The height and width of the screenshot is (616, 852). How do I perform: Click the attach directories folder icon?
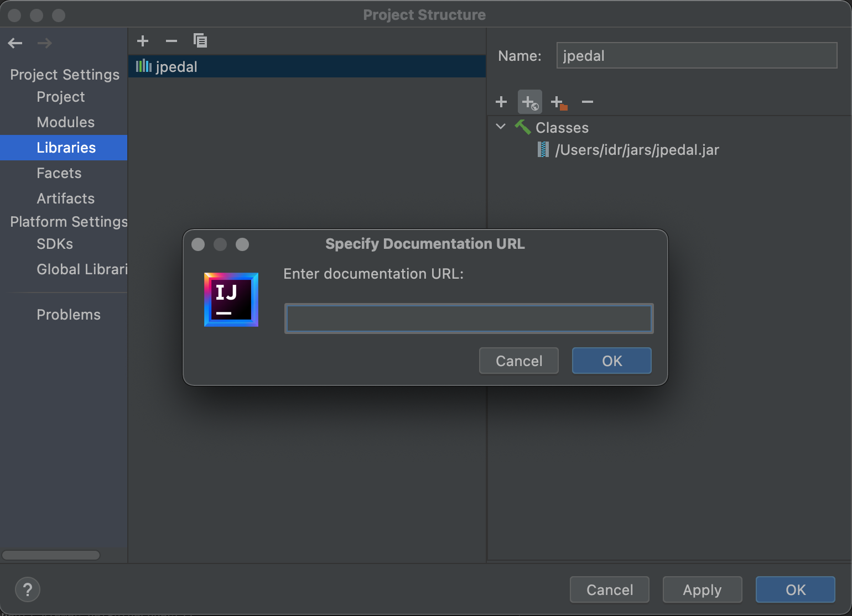[558, 102]
